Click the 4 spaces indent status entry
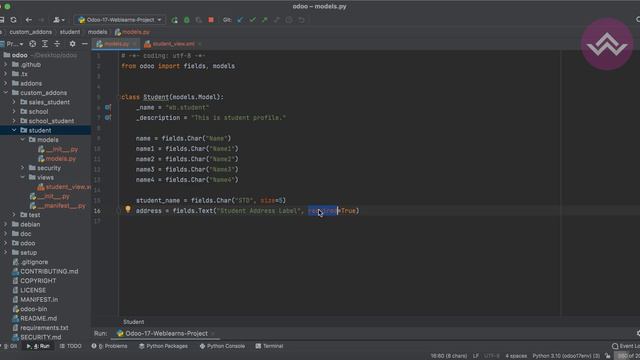The image size is (640, 360). click(x=516, y=356)
